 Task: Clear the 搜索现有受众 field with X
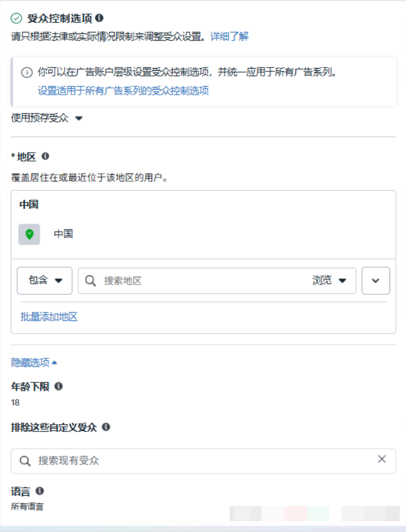tap(382, 459)
